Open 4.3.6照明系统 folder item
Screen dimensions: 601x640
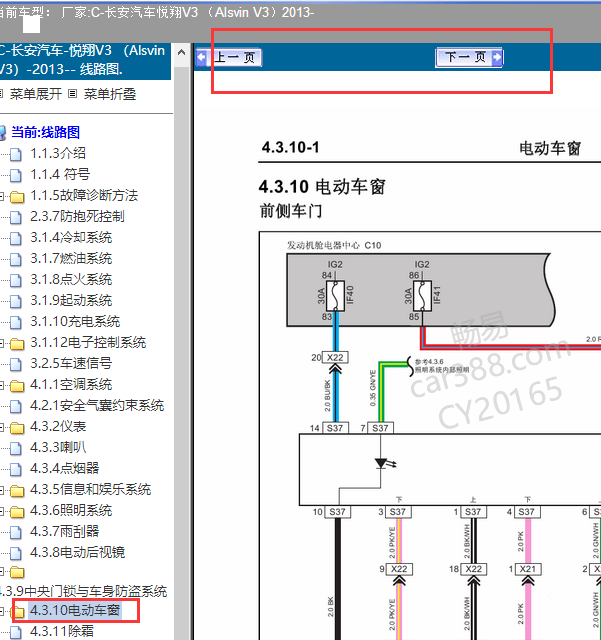(x=71, y=510)
